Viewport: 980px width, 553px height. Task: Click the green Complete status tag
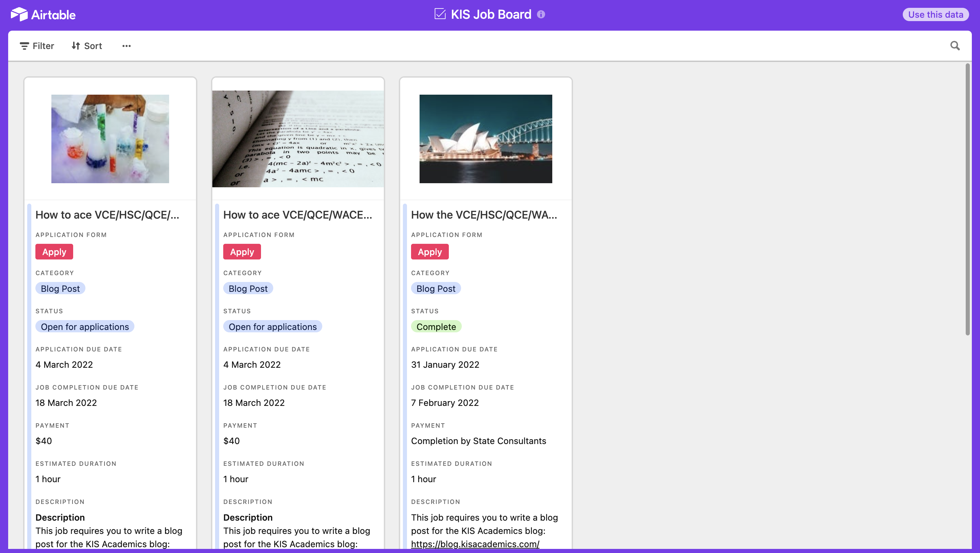click(436, 327)
